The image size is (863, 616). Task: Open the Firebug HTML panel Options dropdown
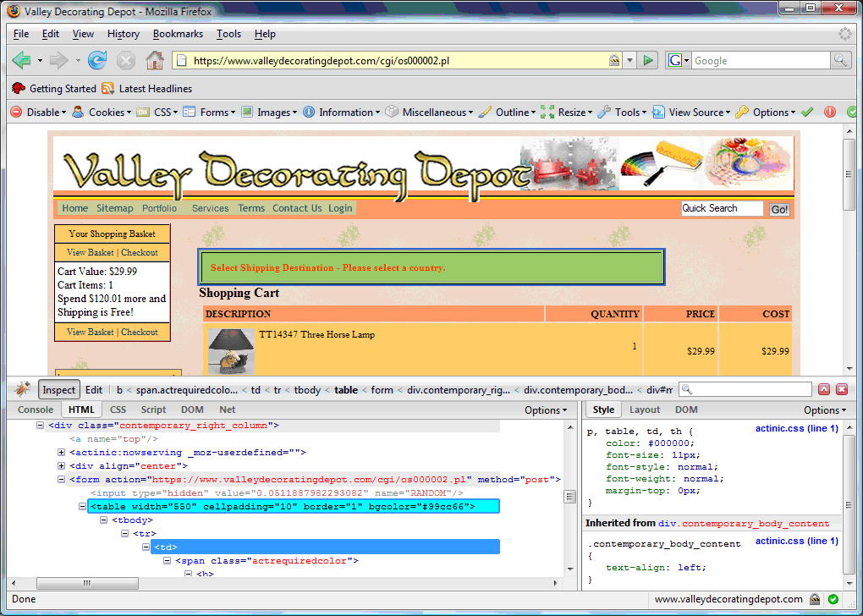pyautogui.click(x=546, y=410)
